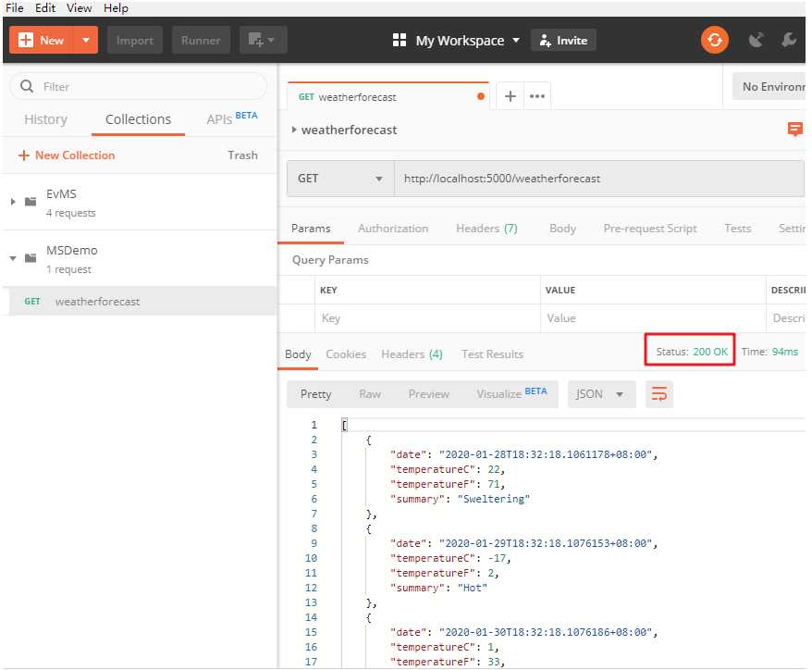Select the GET weatherforecast request tab

point(388,96)
